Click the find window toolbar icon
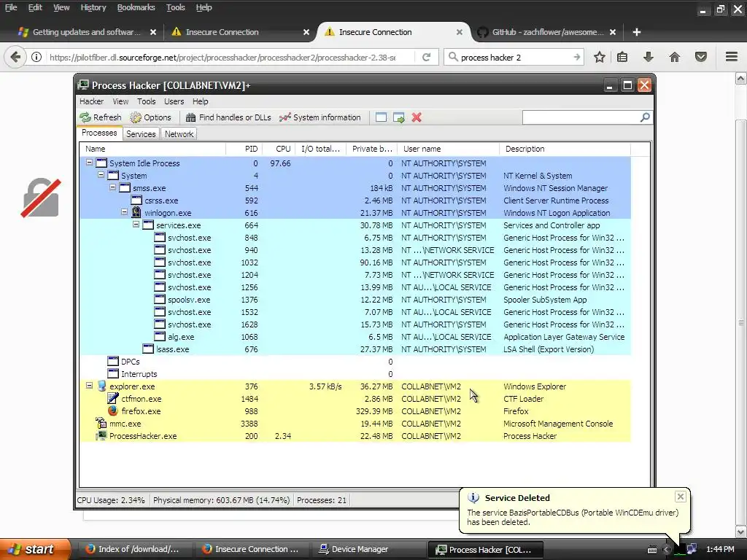747x560 pixels. (381, 117)
